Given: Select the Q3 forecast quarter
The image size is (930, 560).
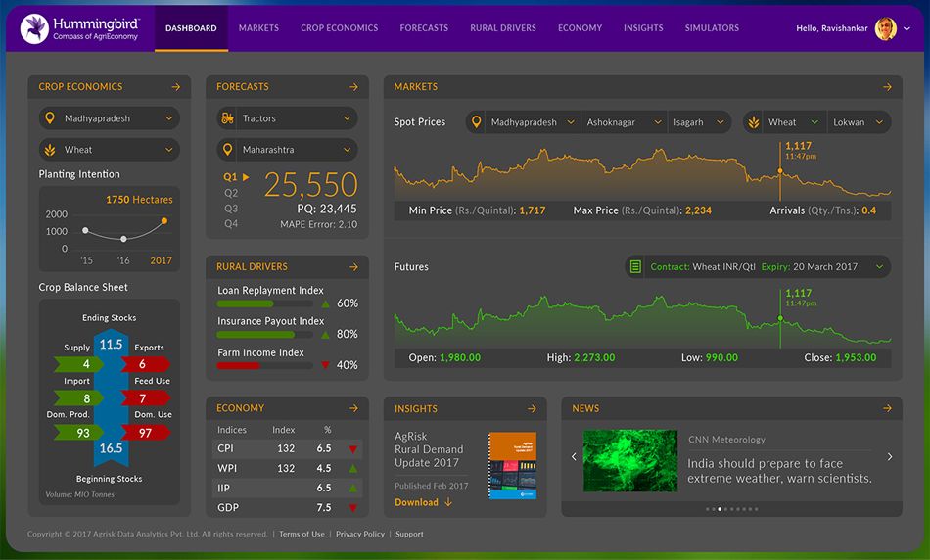Looking at the screenshot, I should [231, 209].
